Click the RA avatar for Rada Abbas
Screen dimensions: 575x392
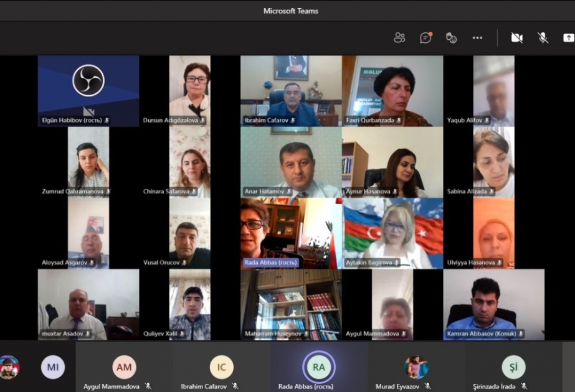(x=319, y=366)
